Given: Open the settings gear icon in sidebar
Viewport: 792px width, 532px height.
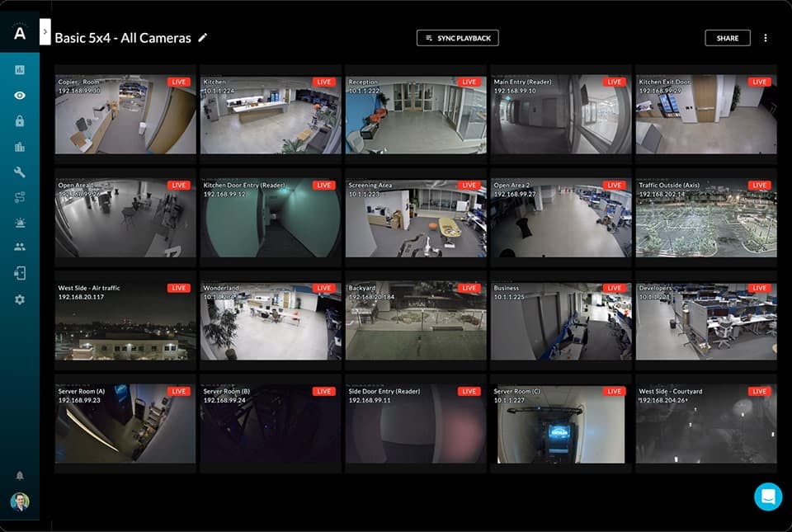Looking at the screenshot, I should tap(20, 299).
